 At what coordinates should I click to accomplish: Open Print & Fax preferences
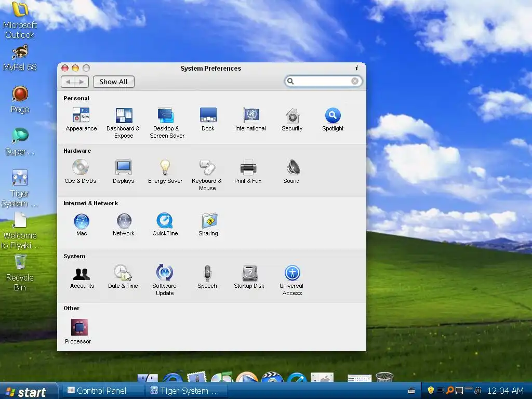click(248, 171)
